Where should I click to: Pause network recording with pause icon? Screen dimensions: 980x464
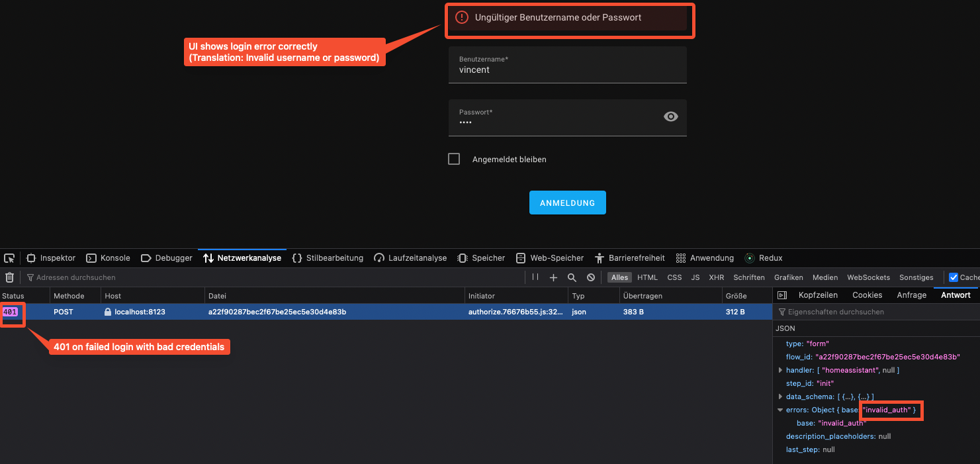point(535,277)
